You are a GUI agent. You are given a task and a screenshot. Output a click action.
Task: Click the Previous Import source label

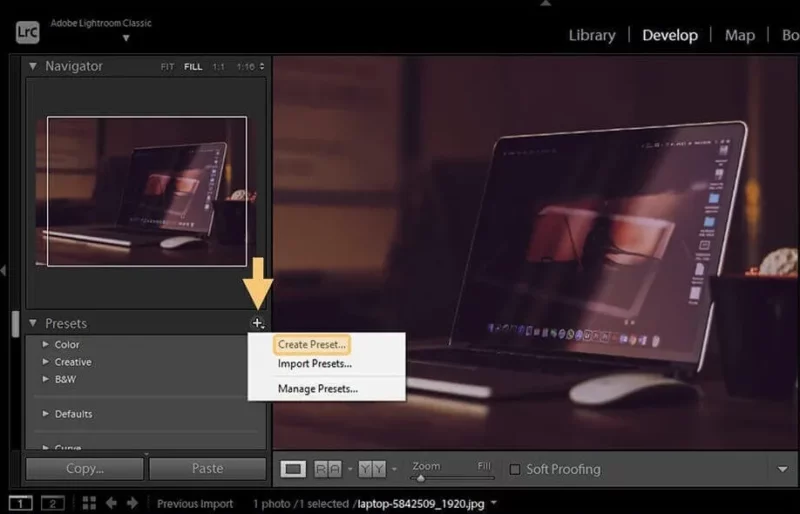(x=195, y=504)
